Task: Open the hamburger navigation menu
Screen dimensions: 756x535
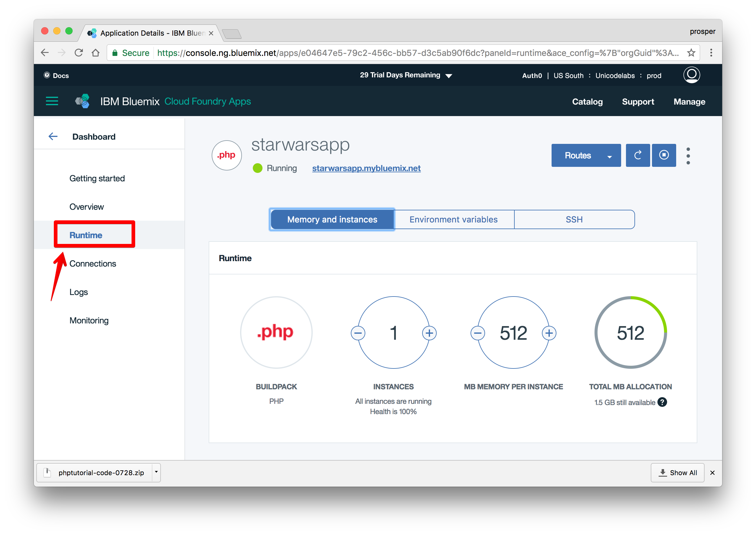Action: pos(52,101)
